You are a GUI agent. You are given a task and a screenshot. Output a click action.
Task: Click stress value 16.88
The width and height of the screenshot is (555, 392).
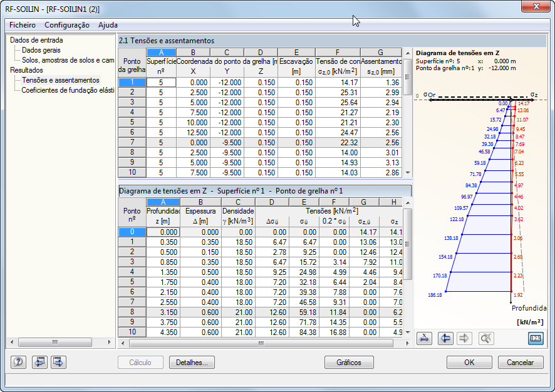(x=334, y=333)
